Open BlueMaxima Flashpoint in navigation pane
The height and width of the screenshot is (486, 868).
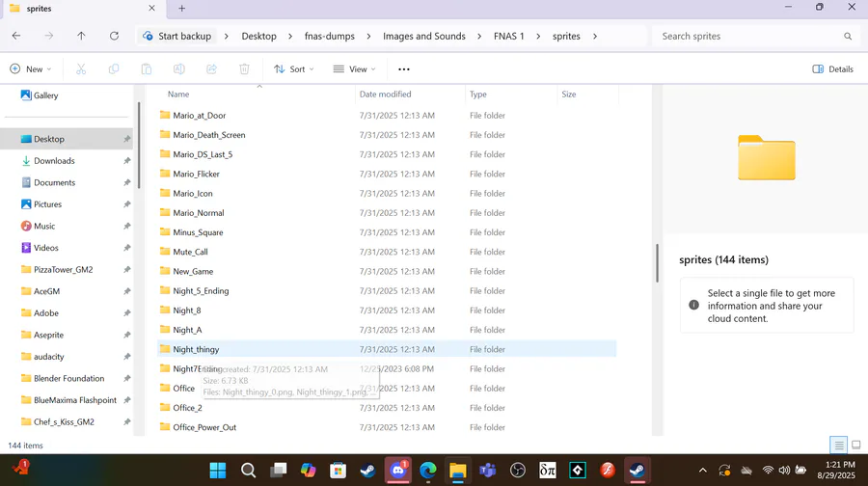[x=74, y=400]
